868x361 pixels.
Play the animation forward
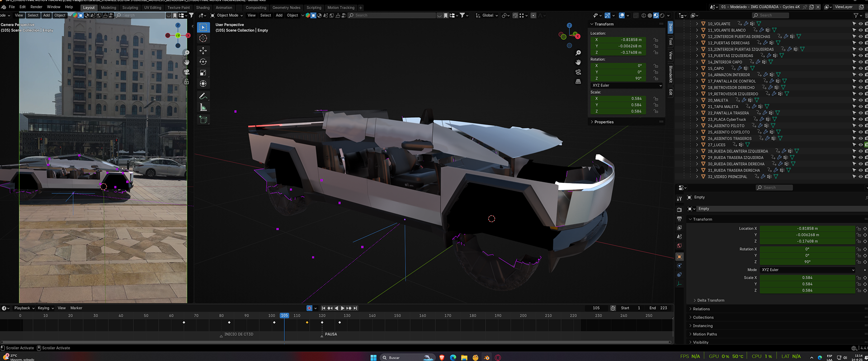point(342,308)
